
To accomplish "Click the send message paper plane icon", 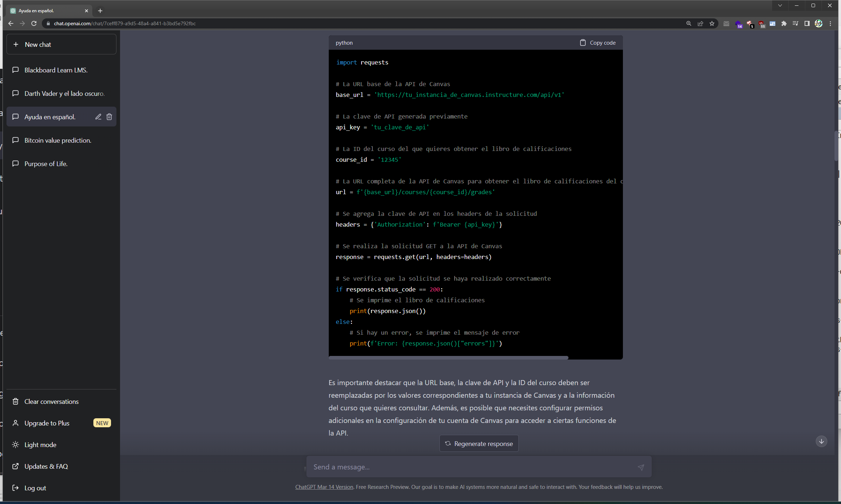I will (641, 467).
